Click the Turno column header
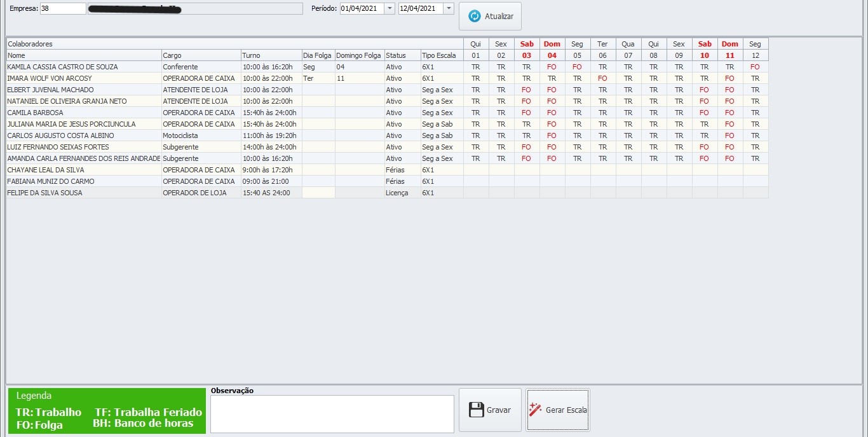This screenshot has width=868, height=437. tap(271, 55)
